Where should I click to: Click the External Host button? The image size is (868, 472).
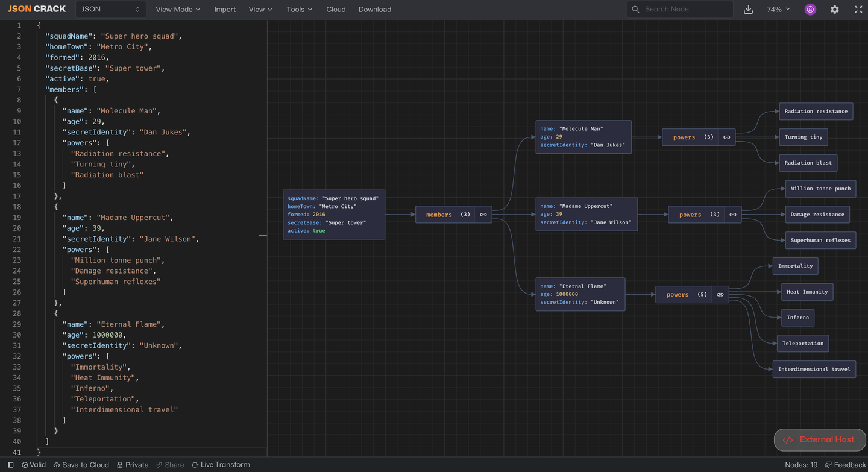coord(820,440)
